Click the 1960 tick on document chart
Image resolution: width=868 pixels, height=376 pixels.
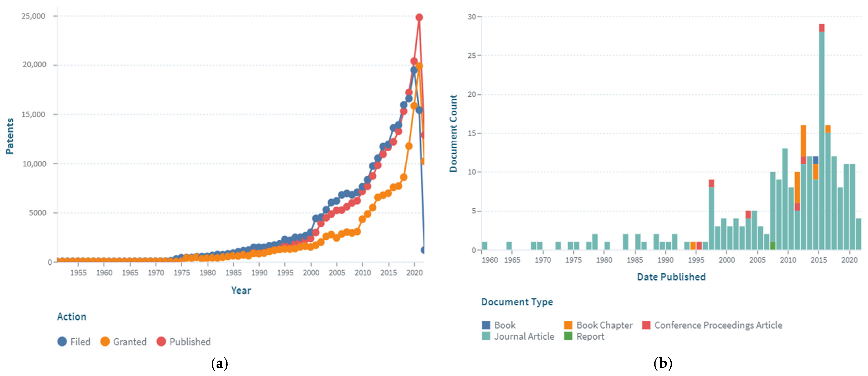(x=490, y=260)
